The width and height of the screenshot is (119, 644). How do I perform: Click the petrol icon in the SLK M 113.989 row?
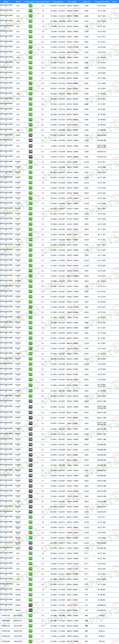point(30,584)
